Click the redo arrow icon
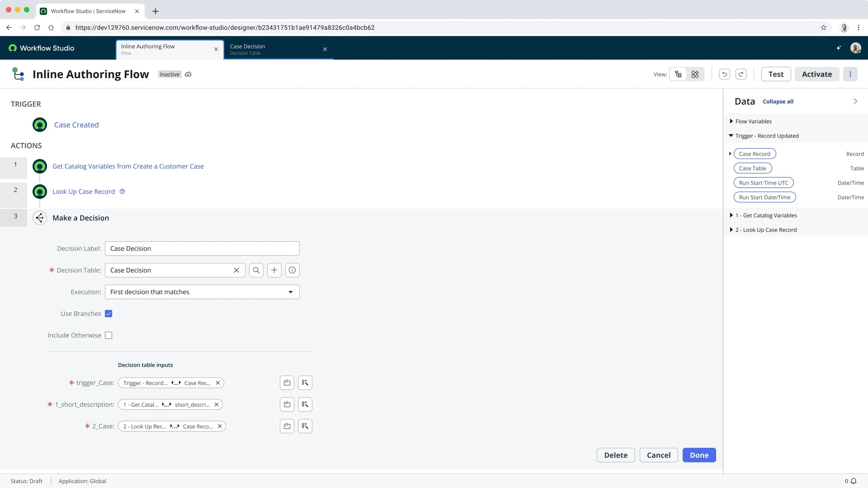Viewport: 868px width, 488px height. 741,74
